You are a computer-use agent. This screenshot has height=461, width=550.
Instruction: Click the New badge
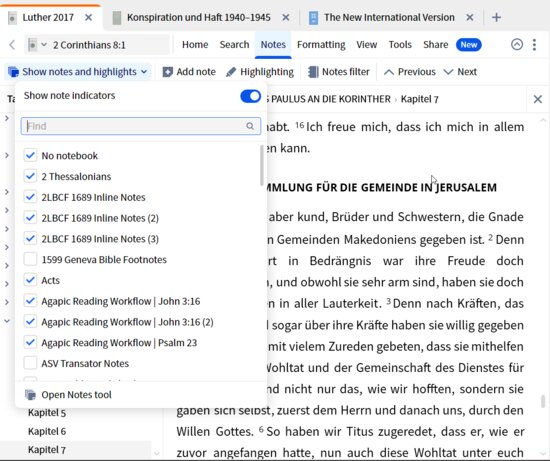(x=469, y=45)
